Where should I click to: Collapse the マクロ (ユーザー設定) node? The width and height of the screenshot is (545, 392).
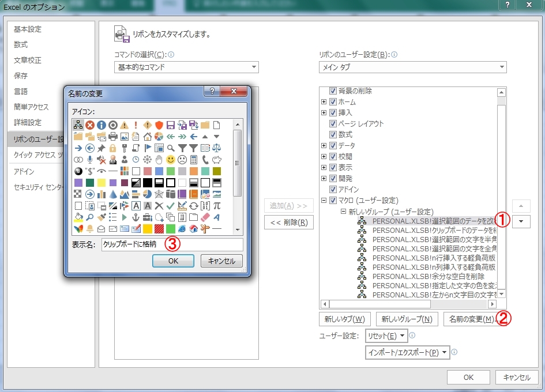click(324, 200)
